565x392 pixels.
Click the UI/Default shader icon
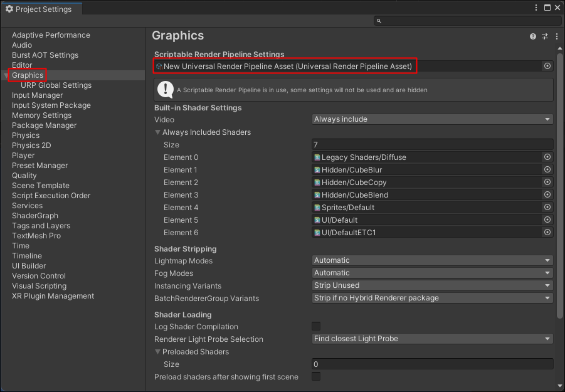[x=317, y=220]
